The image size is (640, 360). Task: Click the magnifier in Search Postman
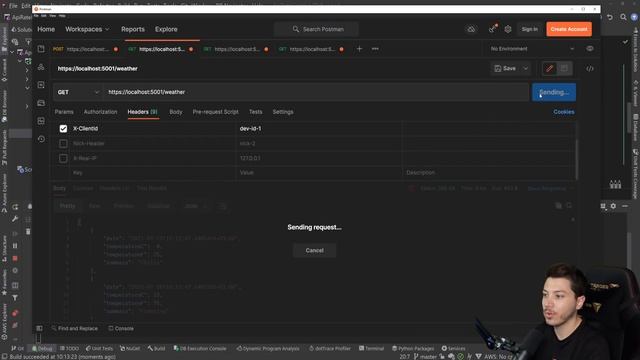pyautogui.click(x=296, y=29)
